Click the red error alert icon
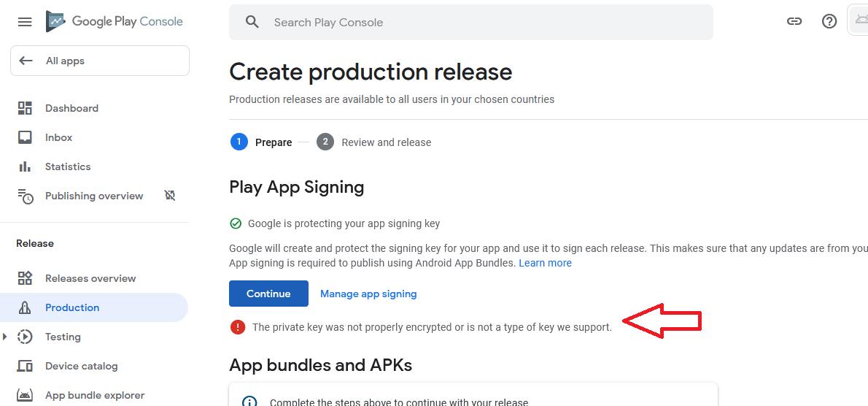868x406 pixels. (238, 327)
